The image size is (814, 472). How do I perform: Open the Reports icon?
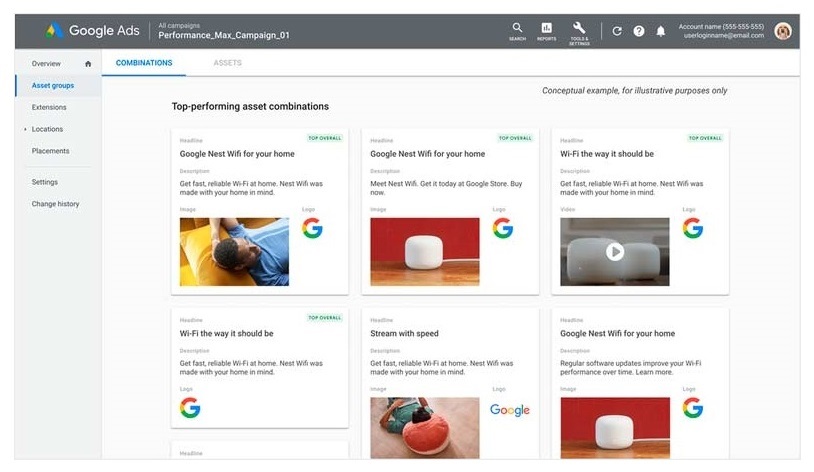click(546, 30)
